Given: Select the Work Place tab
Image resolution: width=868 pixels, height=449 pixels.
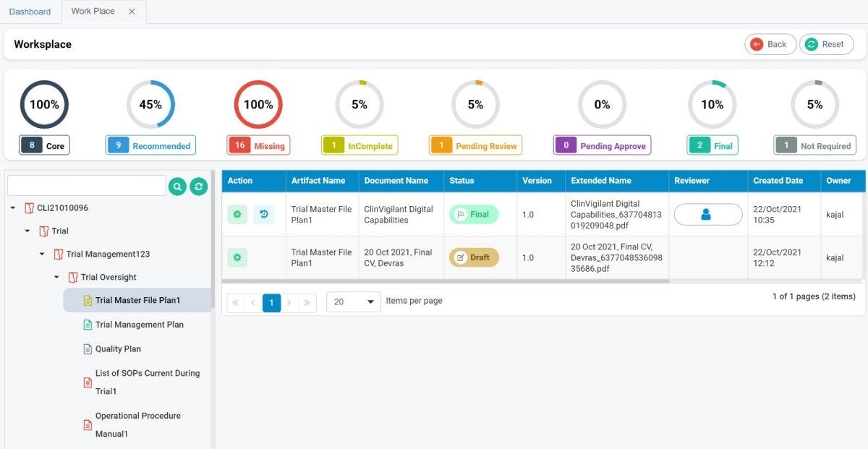Looking at the screenshot, I should [92, 11].
